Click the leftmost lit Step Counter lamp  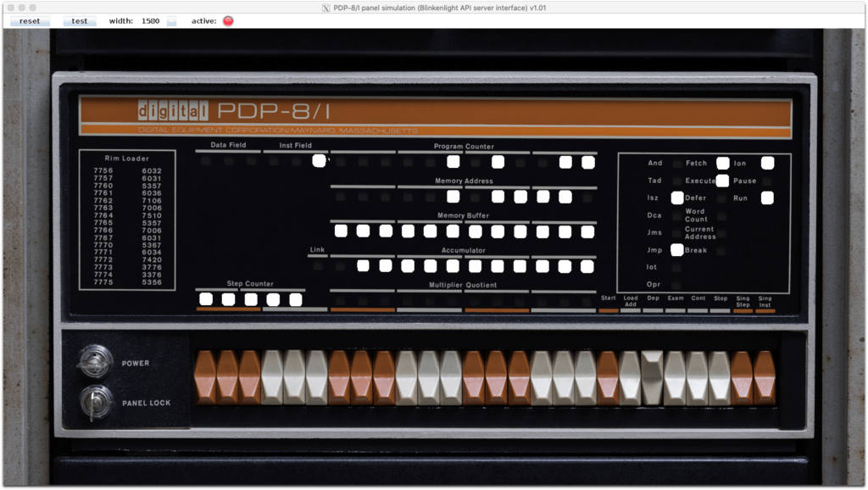(x=206, y=299)
